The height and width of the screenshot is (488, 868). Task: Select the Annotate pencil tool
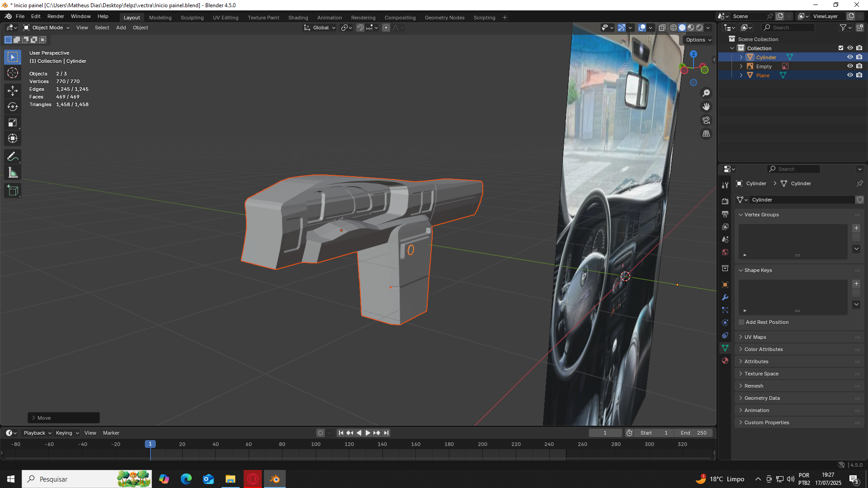click(x=13, y=156)
